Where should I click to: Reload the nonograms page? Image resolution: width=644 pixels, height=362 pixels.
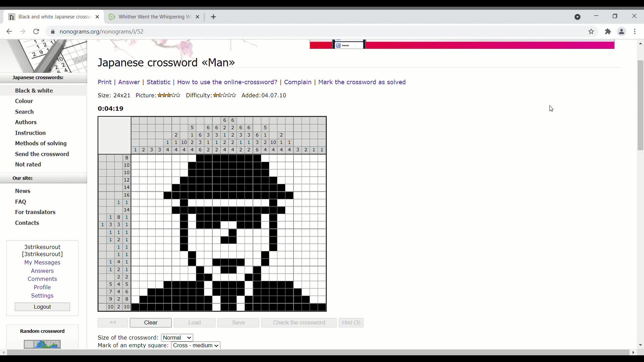point(36,32)
